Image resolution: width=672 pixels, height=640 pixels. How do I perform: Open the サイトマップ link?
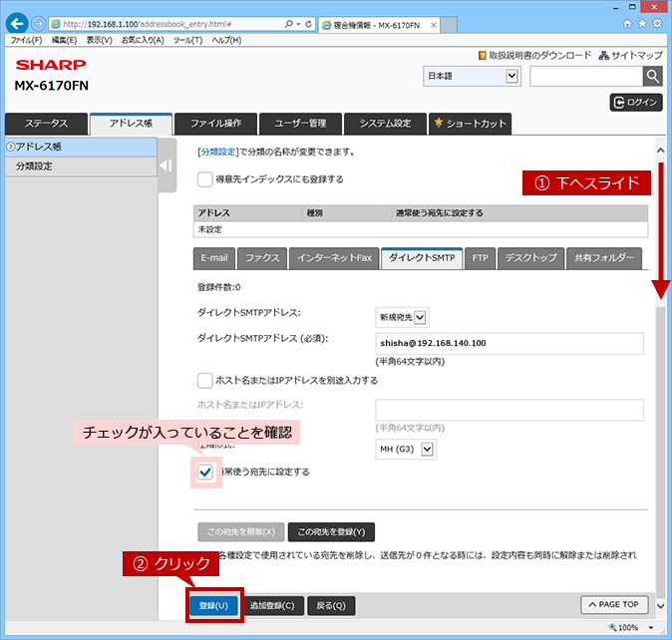(x=631, y=55)
